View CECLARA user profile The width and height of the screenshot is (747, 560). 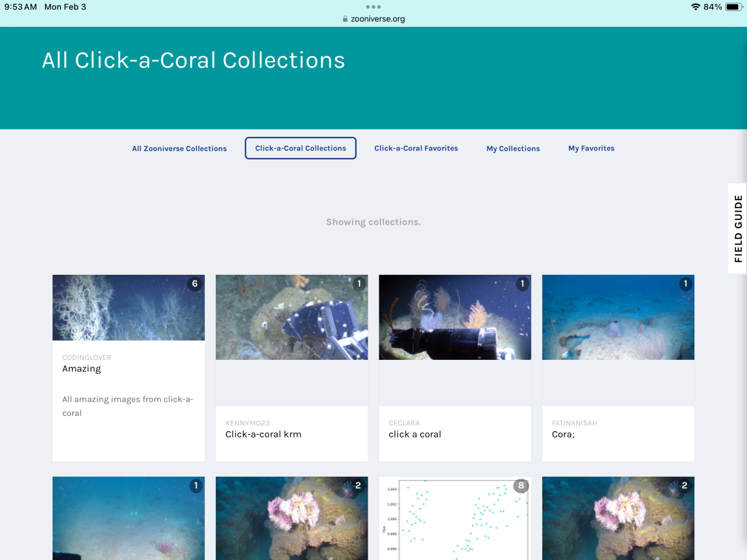click(x=404, y=423)
